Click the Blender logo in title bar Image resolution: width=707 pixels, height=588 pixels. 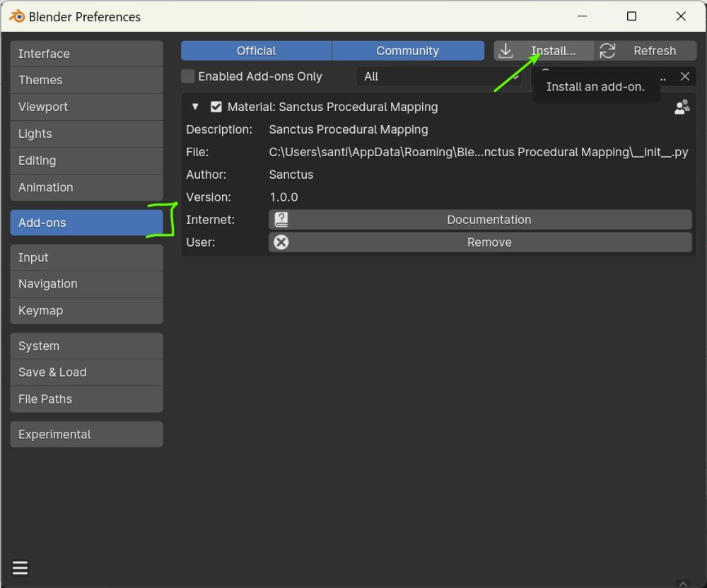click(x=17, y=16)
